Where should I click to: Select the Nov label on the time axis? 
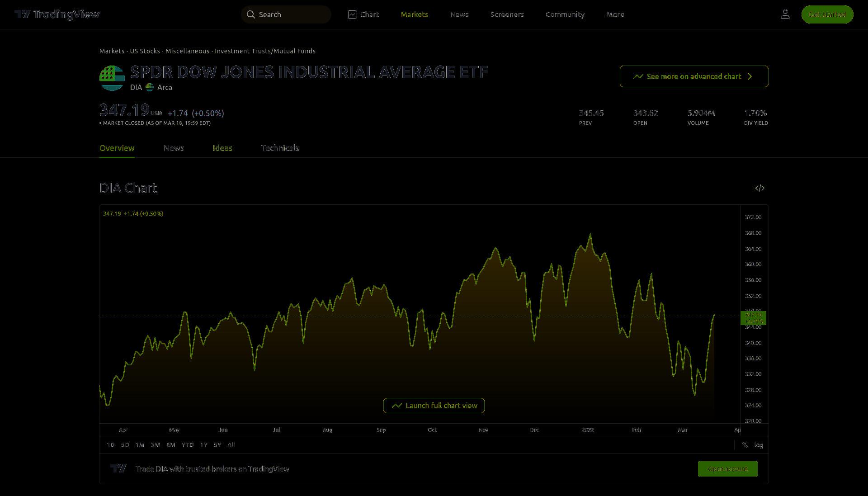click(x=483, y=430)
